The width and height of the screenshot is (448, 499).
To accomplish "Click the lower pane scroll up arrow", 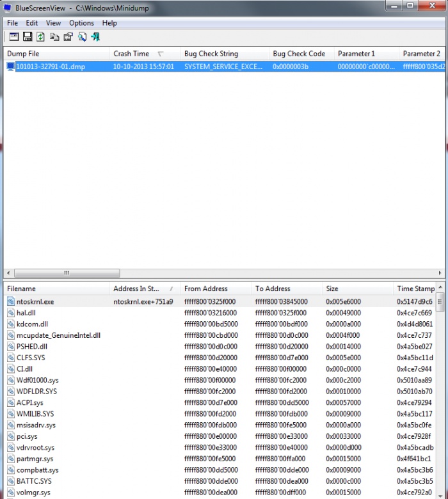I will click(440, 287).
